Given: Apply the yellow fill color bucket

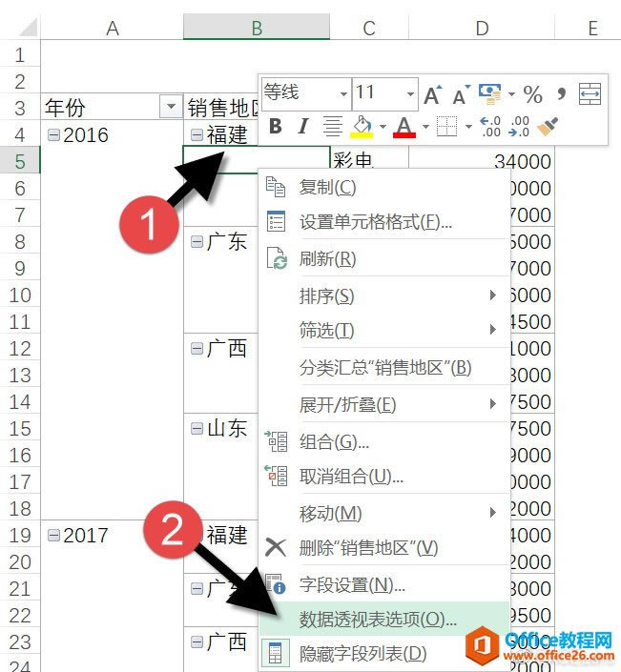Looking at the screenshot, I should coord(362,127).
